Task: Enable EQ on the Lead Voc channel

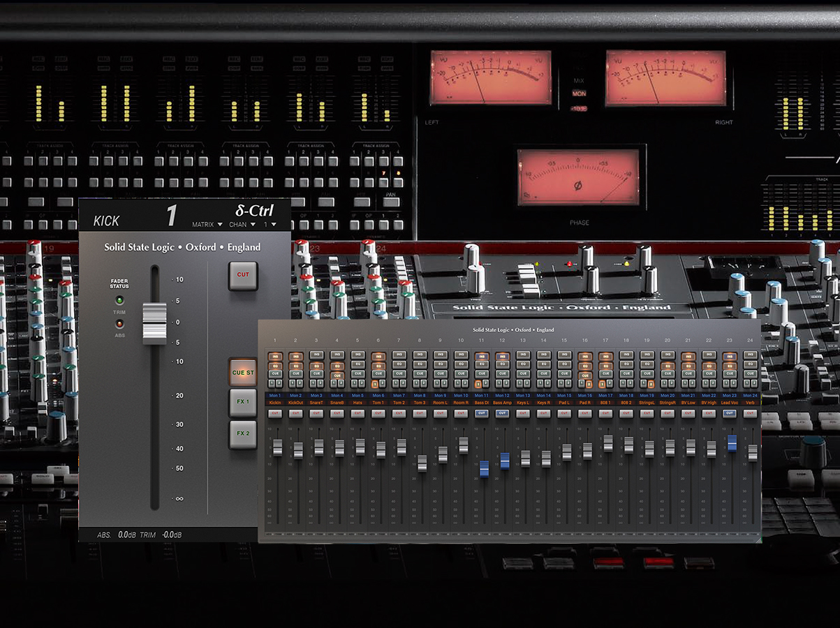Action: click(729, 364)
